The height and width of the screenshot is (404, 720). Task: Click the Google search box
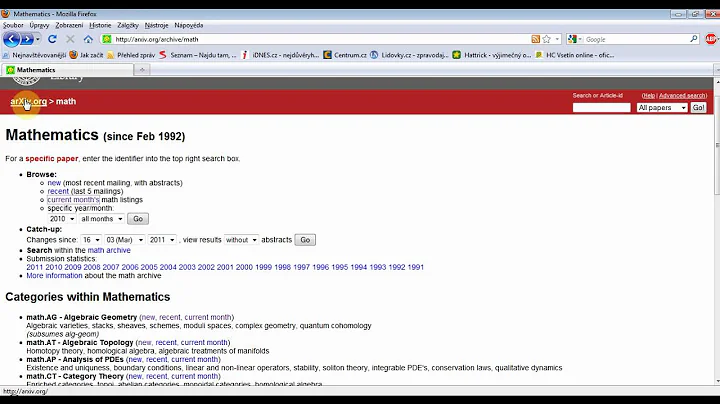(x=636, y=39)
